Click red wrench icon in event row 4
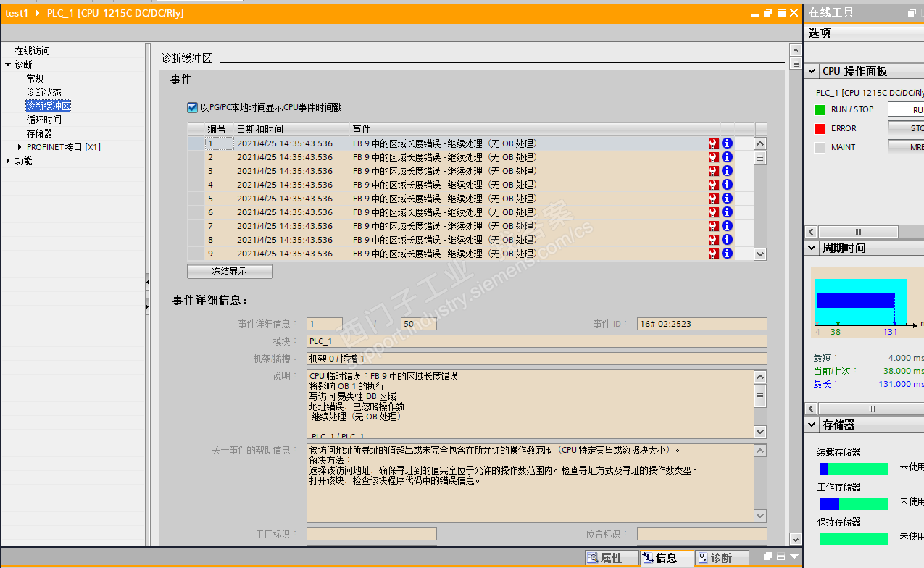Screen dimensions: 924x568 tap(714, 185)
